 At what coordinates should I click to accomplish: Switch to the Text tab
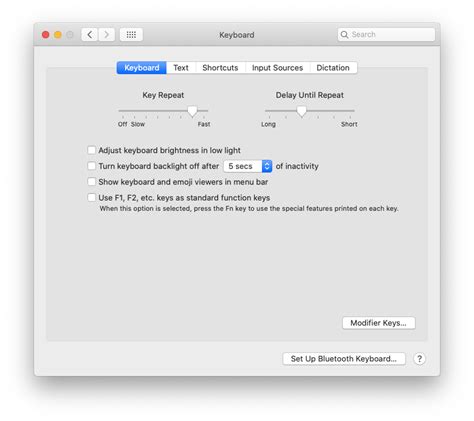pyautogui.click(x=181, y=68)
